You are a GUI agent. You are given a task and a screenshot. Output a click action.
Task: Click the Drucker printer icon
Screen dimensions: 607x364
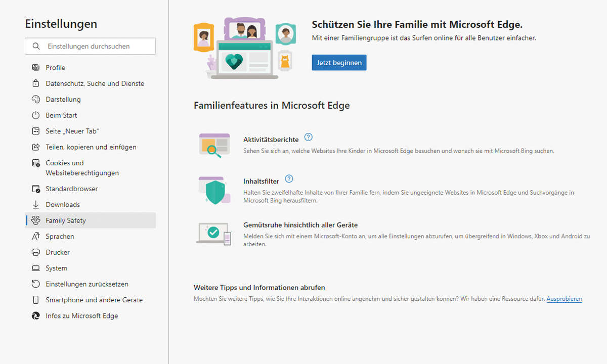(35, 252)
